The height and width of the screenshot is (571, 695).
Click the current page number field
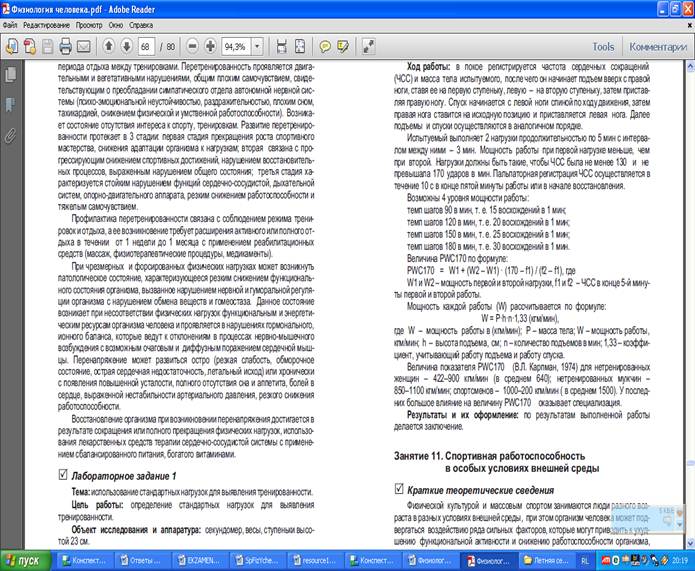(x=146, y=46)
